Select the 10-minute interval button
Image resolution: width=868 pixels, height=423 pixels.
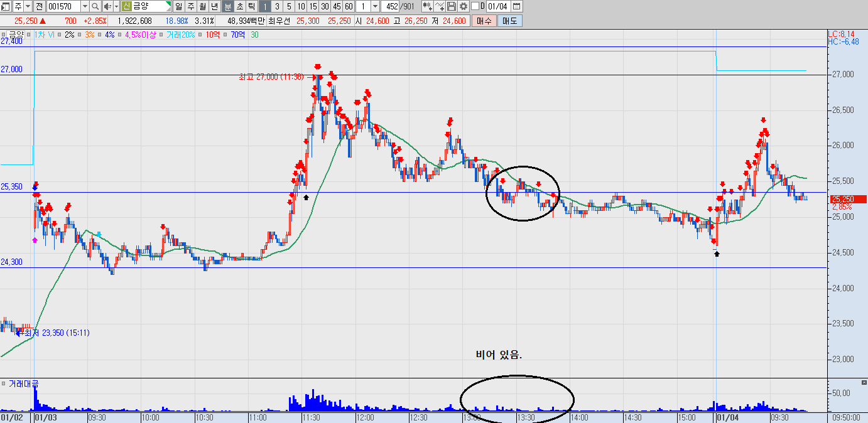point(301,6)
